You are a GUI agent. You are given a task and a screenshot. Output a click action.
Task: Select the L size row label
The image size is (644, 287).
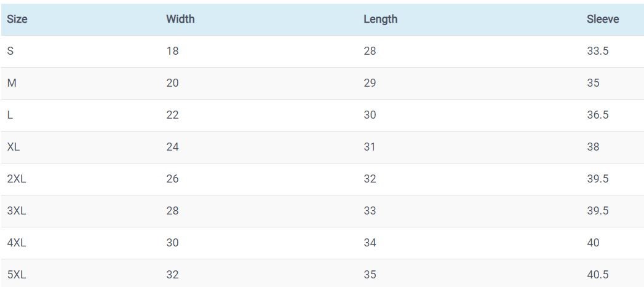[x=10, y=115]
